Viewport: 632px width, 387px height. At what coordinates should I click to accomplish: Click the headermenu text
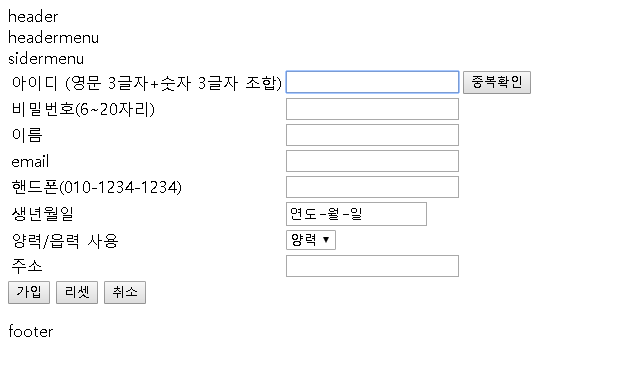click(x=53, y=38)
